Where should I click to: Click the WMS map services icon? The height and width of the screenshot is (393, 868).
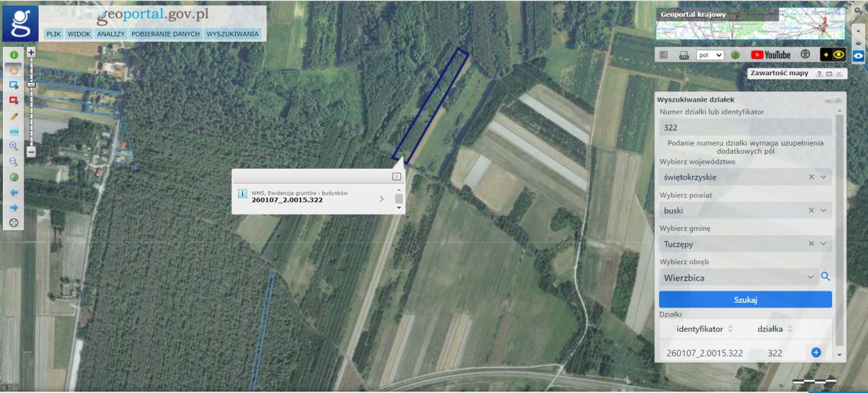(x=684, y=55)
